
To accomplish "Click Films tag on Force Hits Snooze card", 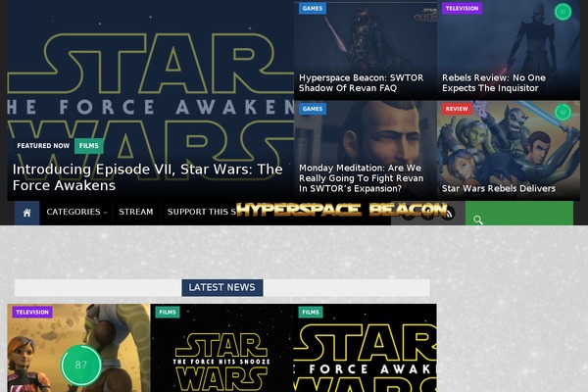I will [168, 312].
